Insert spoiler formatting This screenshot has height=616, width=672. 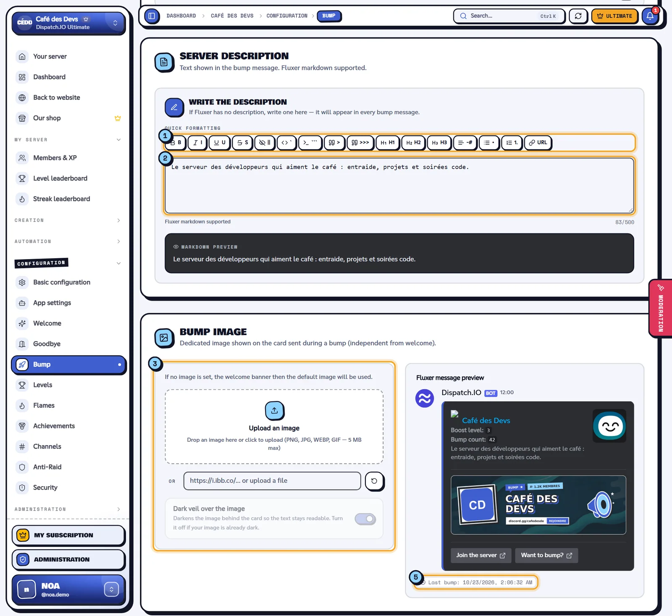click(x=265, y=143)
